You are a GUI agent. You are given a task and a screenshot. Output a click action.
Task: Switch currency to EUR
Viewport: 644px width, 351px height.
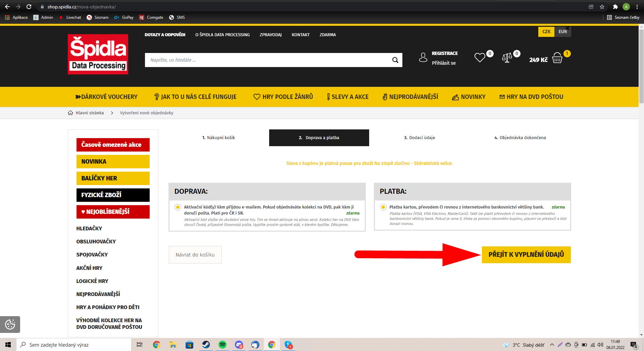point(562,32)
